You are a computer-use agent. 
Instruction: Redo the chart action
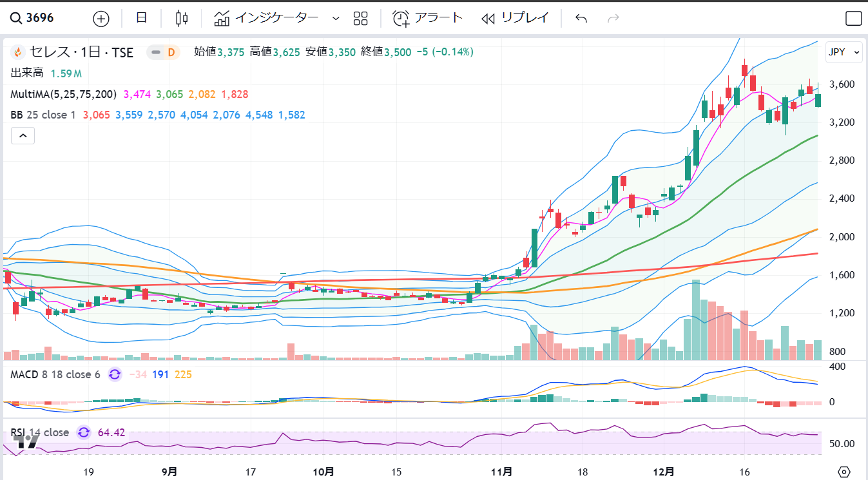(613, 18)
